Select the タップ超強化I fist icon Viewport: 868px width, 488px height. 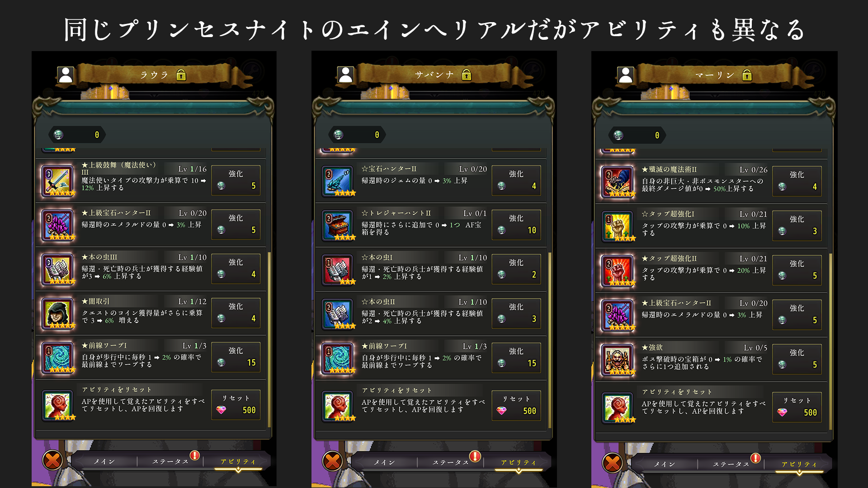point(618,226)
